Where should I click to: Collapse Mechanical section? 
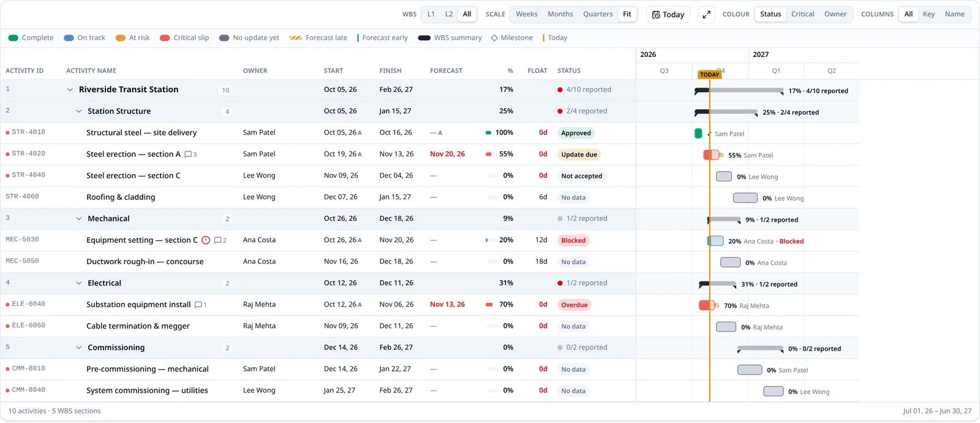pos(78,219)
